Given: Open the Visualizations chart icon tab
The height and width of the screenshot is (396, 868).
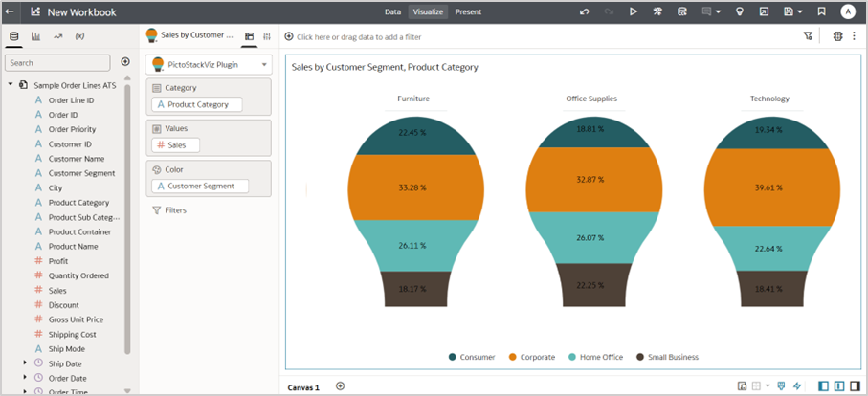Looking at the screenshot, I should (x=36, y=36).
